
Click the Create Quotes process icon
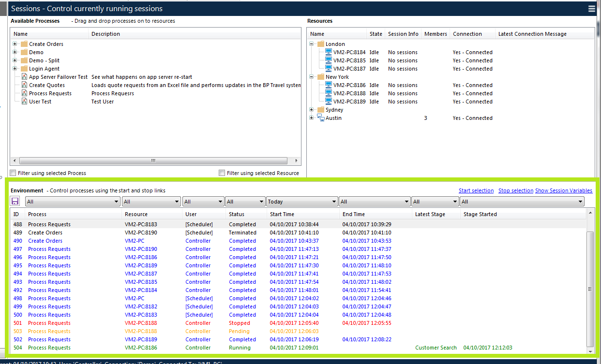[x=24, y=85]
